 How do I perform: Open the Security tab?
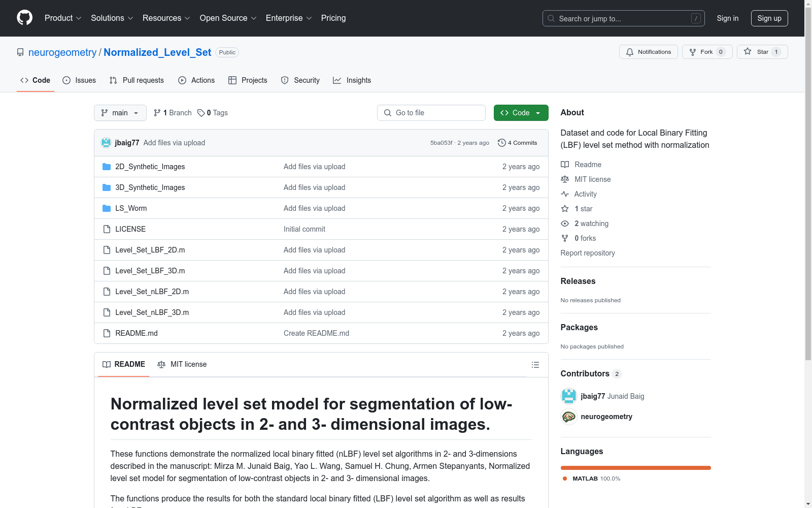tap(300, 80)
